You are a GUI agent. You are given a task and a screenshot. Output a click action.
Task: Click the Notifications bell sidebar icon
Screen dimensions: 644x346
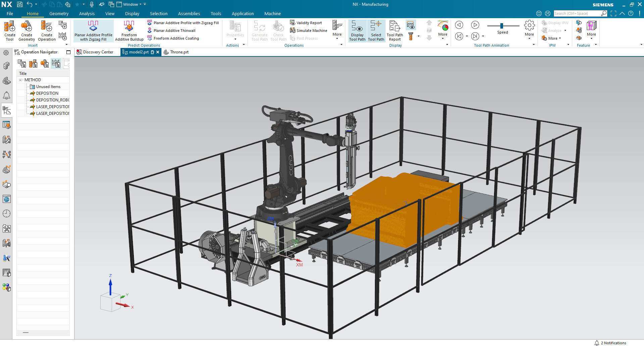pyautogui.click(x=6, y=95)
